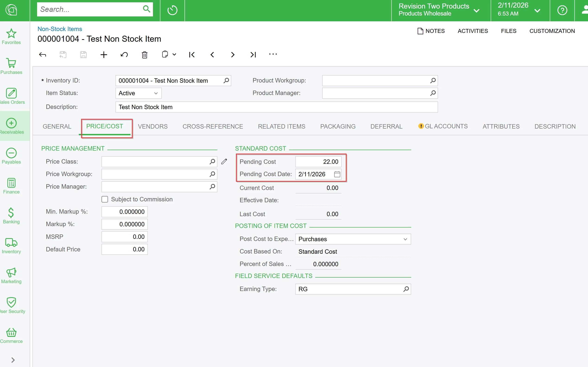
Task: Go to the next record arrow
Action: point(232,55)
